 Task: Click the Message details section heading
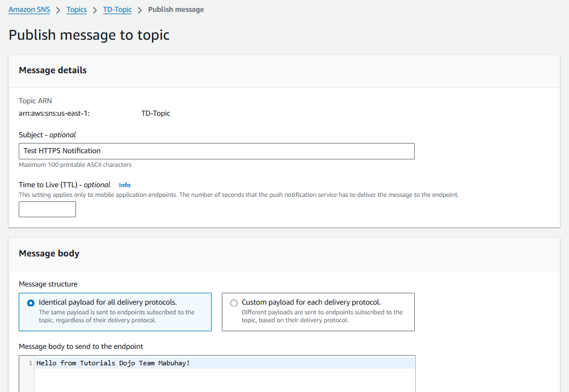[53, 70]
